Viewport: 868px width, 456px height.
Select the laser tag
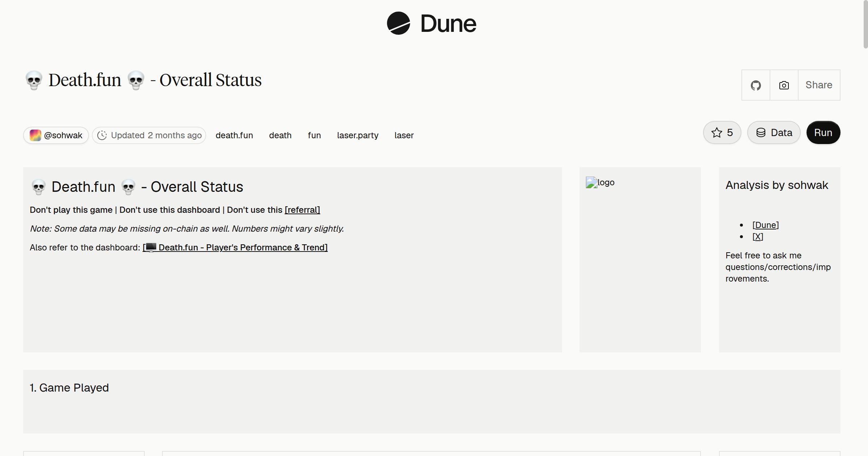click(x=404, y=135)
